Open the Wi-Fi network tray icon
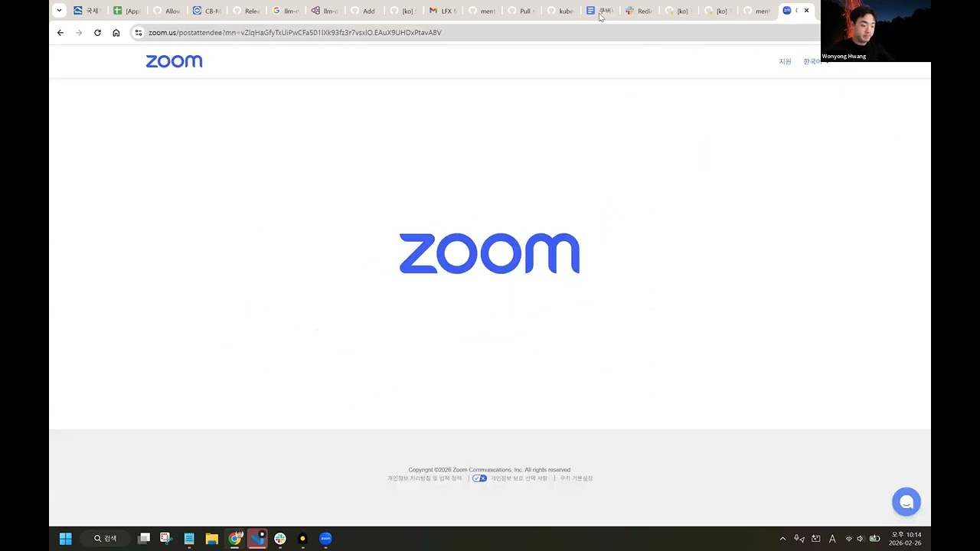 point(848,539)
